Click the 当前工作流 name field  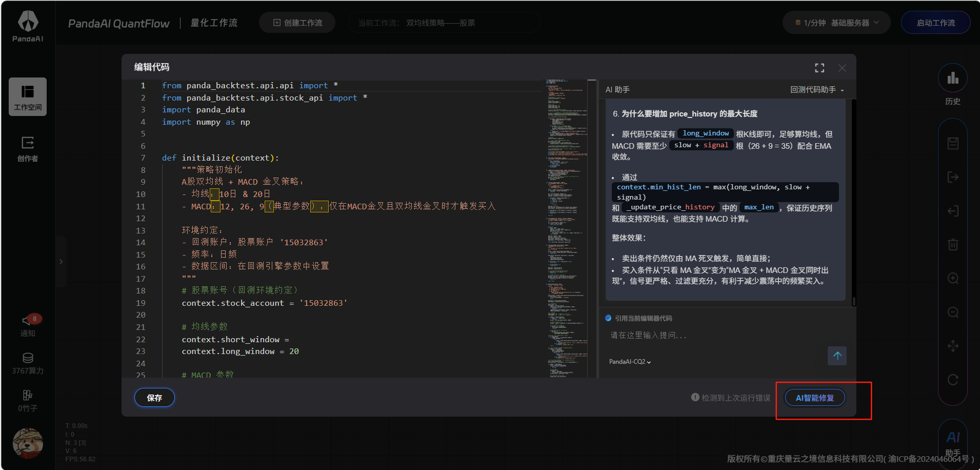click(x=444, y=23)
